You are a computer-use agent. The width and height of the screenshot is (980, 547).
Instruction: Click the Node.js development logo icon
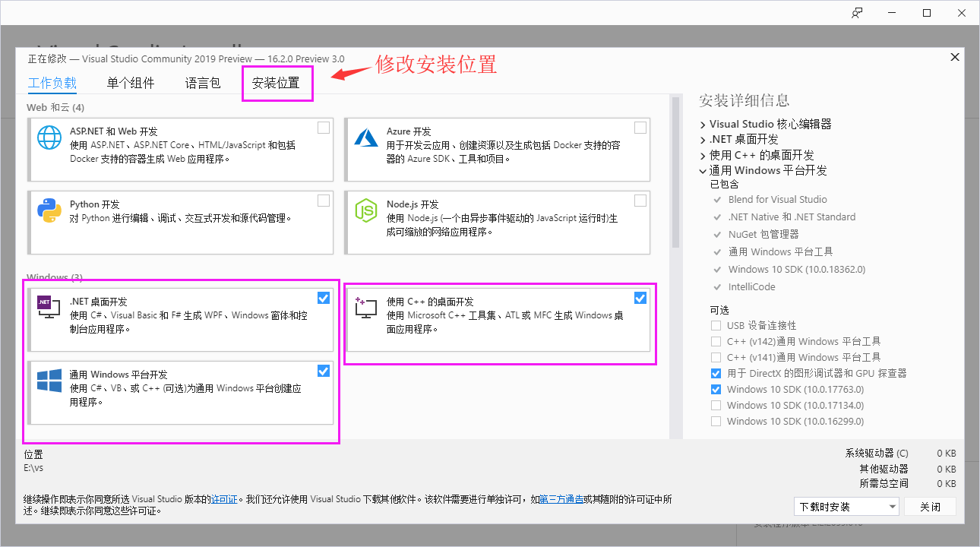(x=366, y=210)
